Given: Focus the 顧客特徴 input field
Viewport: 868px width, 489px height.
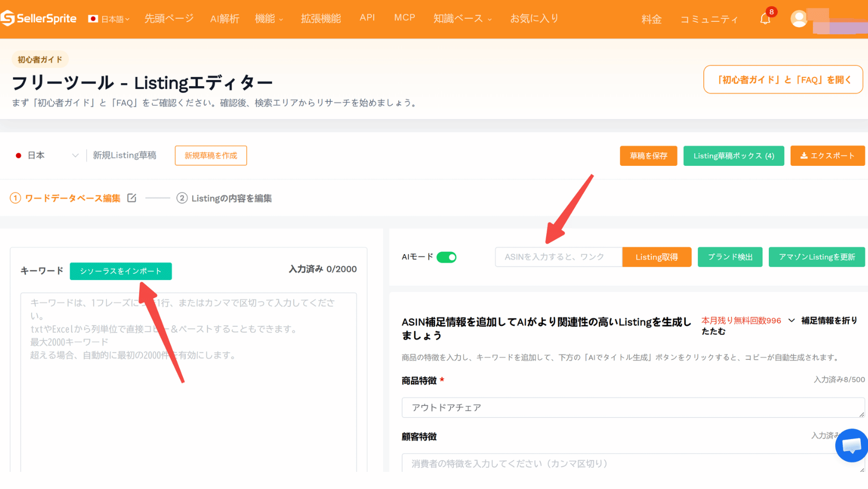Looking at the screenshot, I should pyautogui.click(x=633, y=463).
